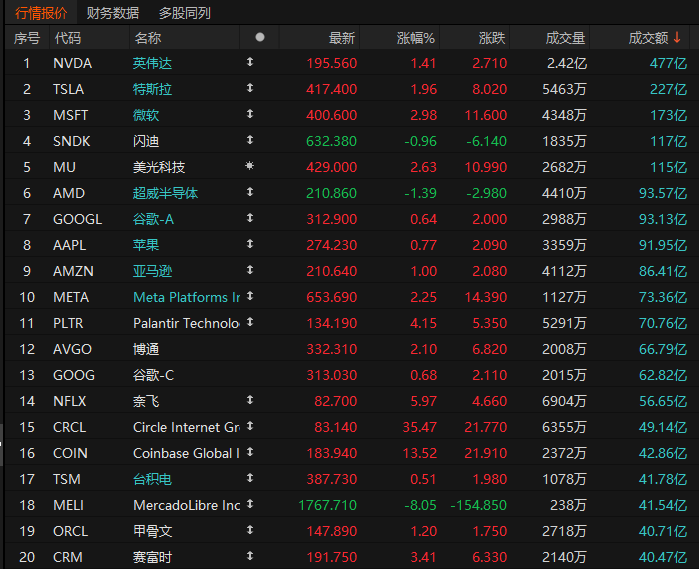Click the 35.47 percent change value
Image resolution: width=699 pixels, height=569 pixels.
[x=419, y=427]
